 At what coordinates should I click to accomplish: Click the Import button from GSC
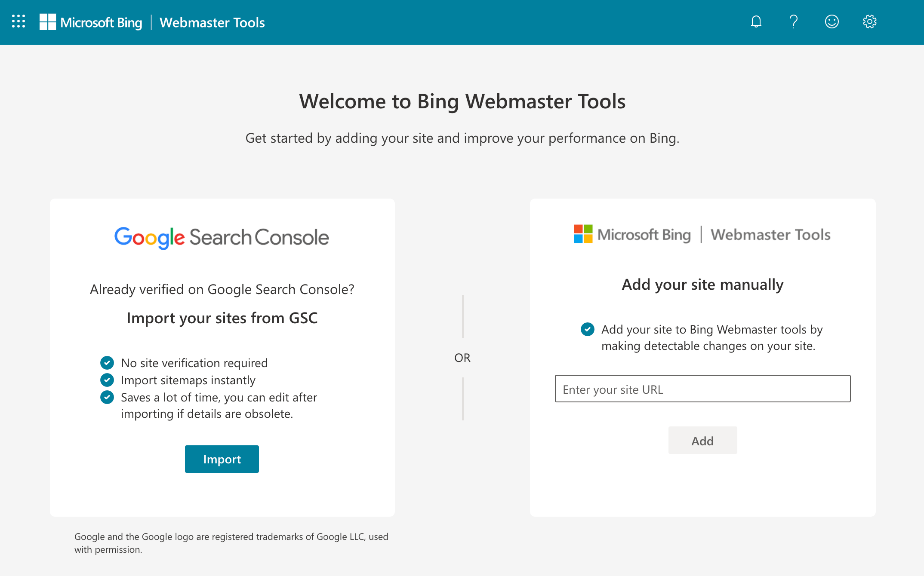[222, 459]
